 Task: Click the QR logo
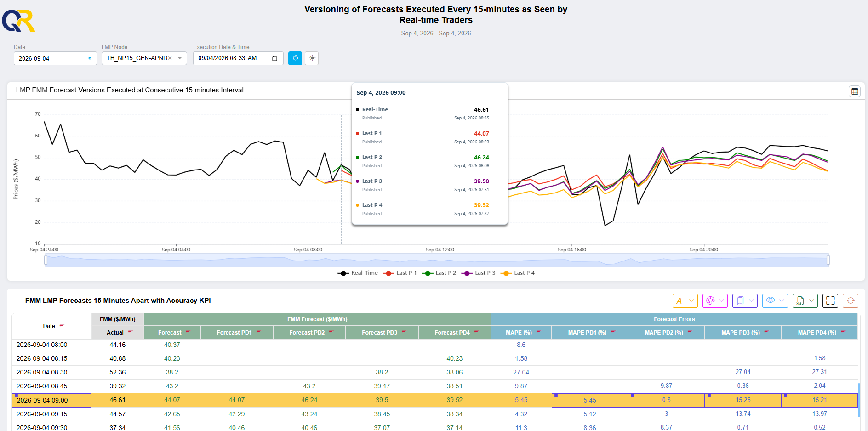click(18, 21)
